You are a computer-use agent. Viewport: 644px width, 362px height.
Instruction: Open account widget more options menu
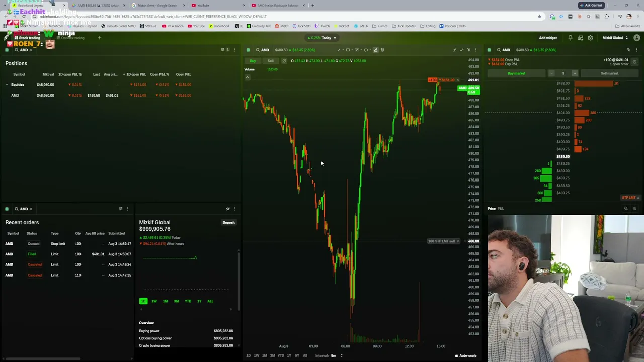(x=234, y=209)
